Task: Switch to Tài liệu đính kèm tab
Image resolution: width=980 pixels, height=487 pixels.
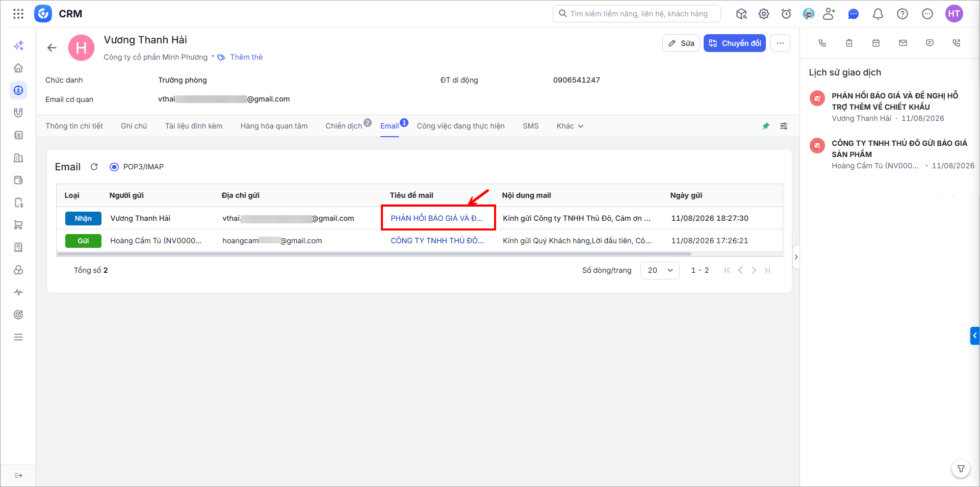Action: [x=194, y=126]
